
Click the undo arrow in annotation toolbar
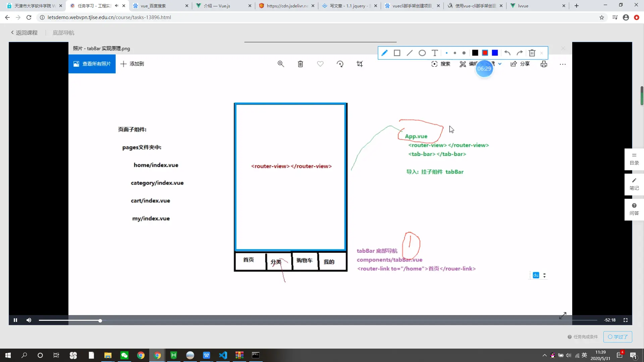point(507,53)
